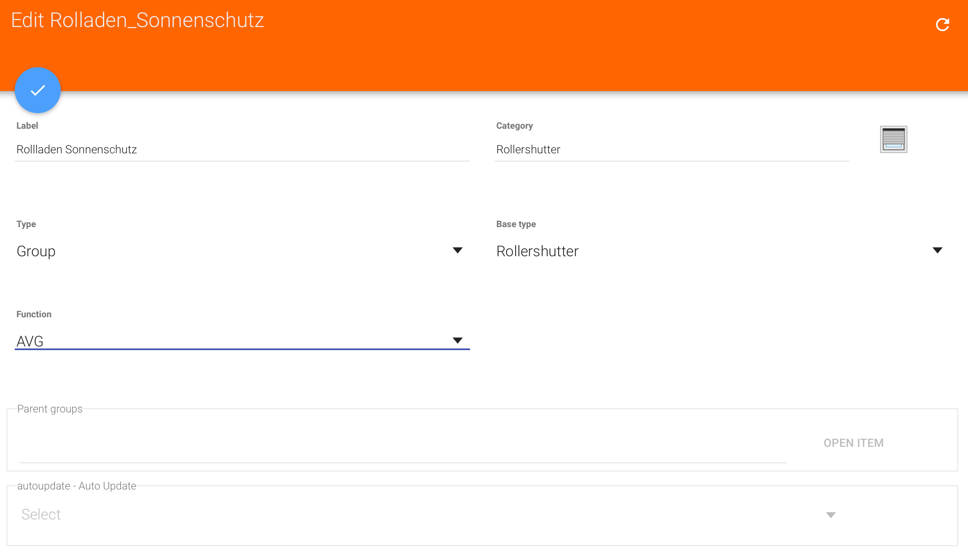This screenshot has height=560, width=968.
Task: Click the Base type dropdown arrow
Action: point(937,250)
